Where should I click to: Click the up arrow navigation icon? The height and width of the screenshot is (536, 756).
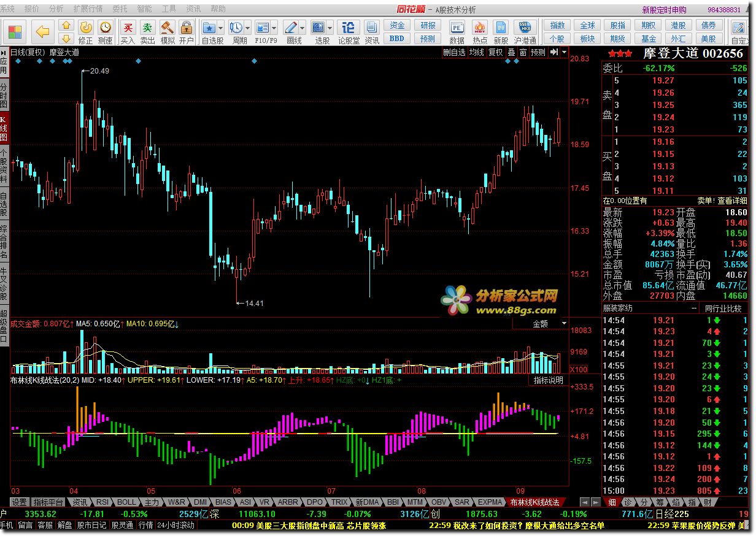click(x=66, y=25)
